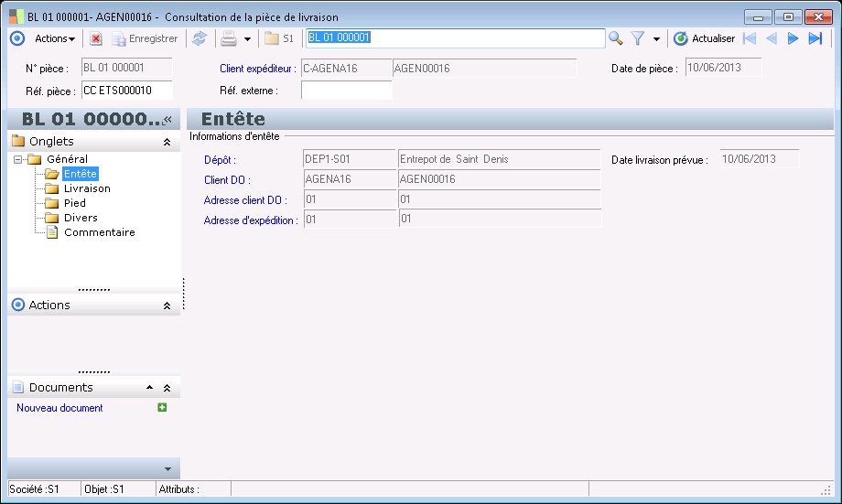842x504 pixels.
Task: Click the Nouveau document link
Action: pos(59,408)
